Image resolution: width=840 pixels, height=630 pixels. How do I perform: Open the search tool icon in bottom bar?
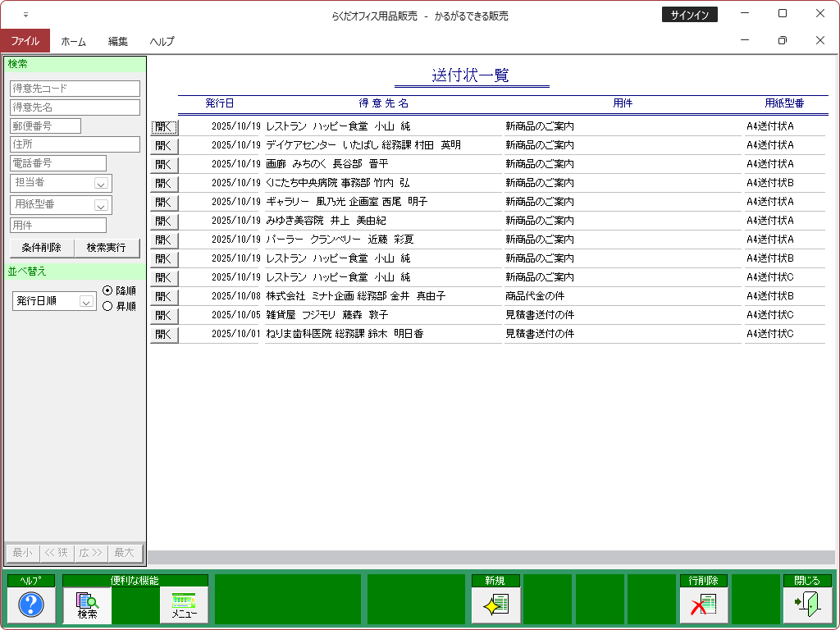point(87,605)
